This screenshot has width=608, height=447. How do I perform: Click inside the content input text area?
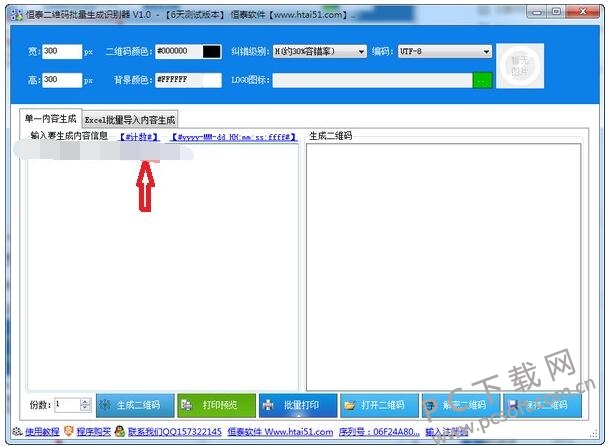(163, 268)
